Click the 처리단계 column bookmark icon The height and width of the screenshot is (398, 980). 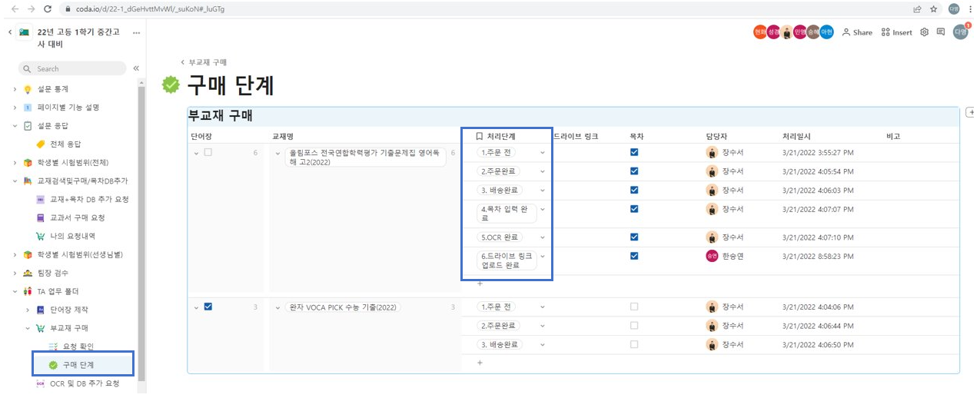479,136
